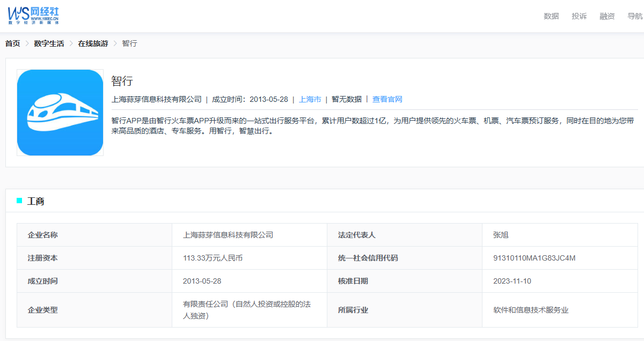Go to 首页 via the breadcrumb
644x341 pixels.
(13, 44)
